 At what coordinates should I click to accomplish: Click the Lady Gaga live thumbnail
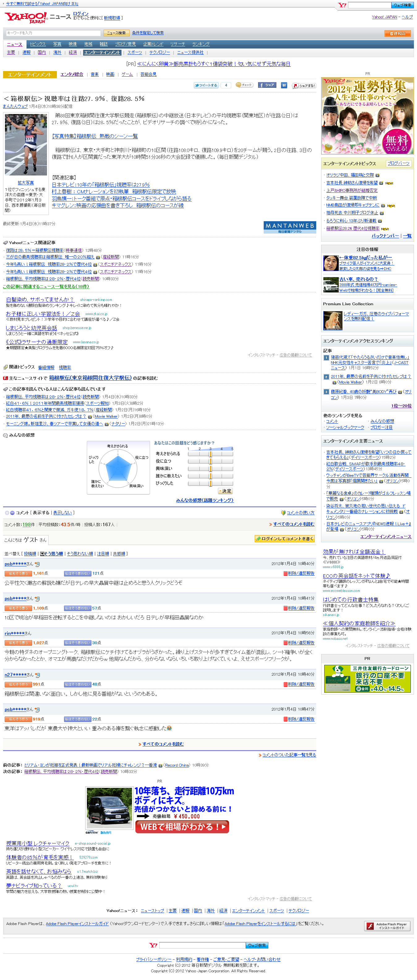(x=333, y=320)
